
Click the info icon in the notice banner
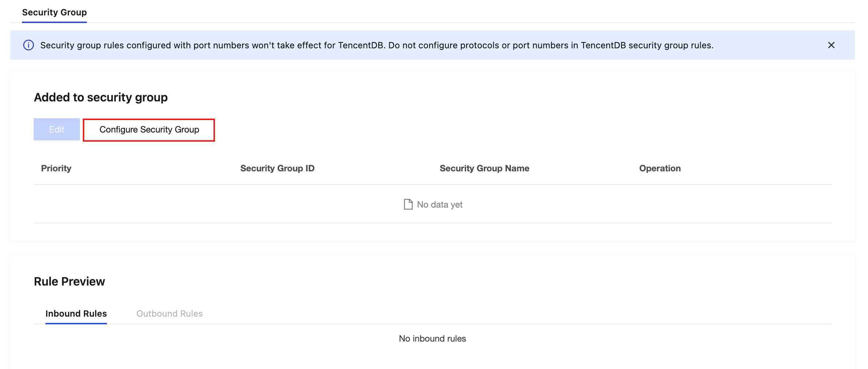(x=29, y=45)
